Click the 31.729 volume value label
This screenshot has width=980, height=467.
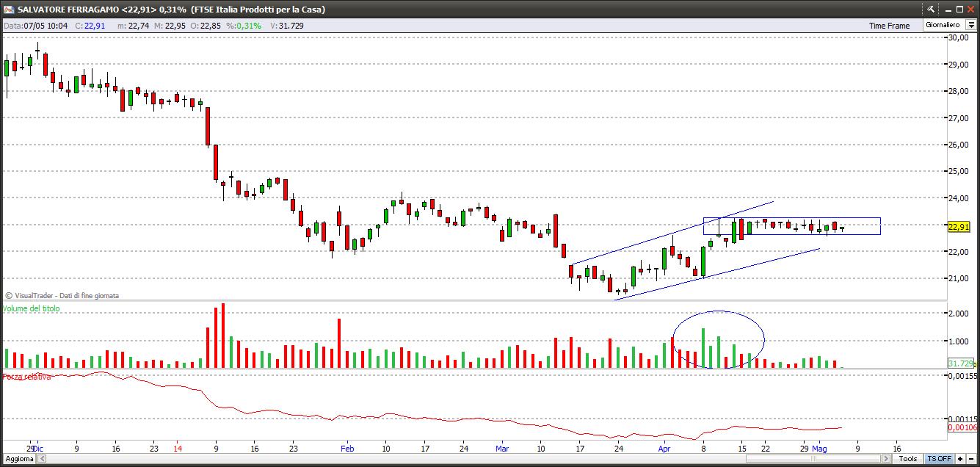tap(960, 363)
